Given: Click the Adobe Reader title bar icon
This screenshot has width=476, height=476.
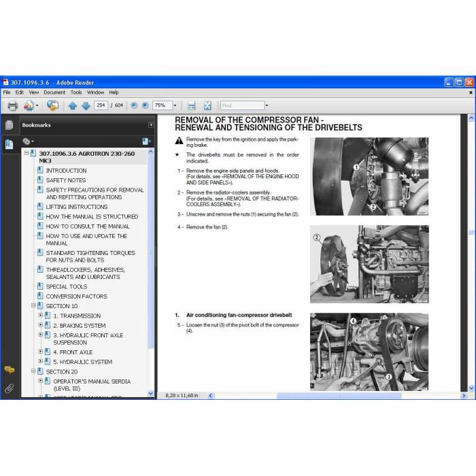Looking at the screenshot, I should (x=5, y=82).
